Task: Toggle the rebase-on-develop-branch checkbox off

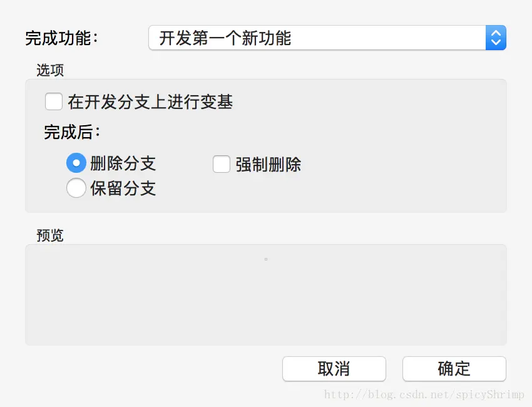Action: click(54, 101)
